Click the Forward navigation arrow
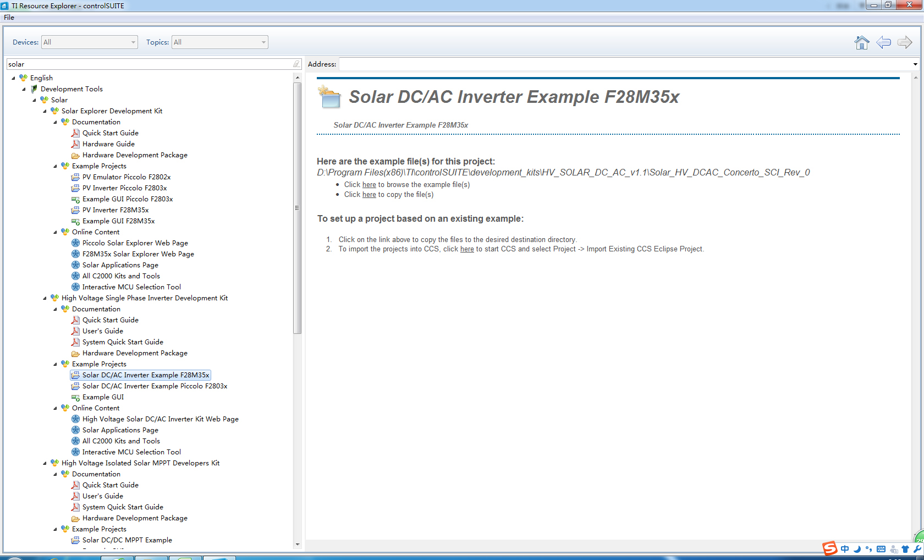The width and height of the screenshot is (924, 560). [x=905, y=42]
